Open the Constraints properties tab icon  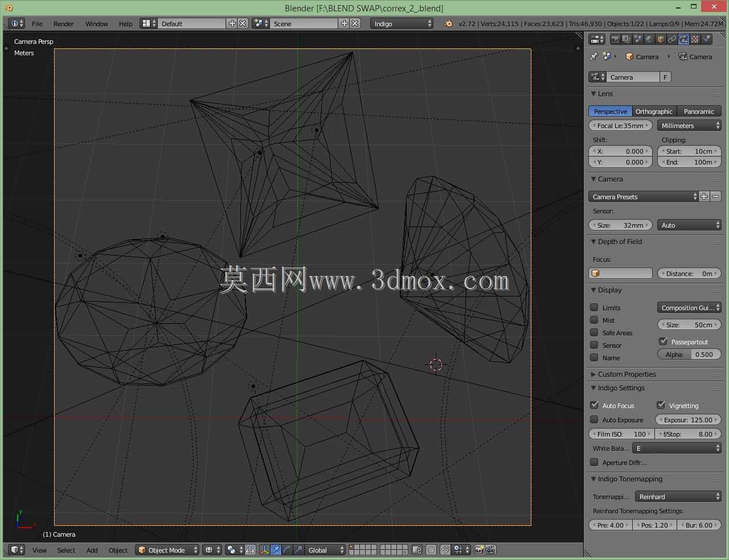pos(672,39)
